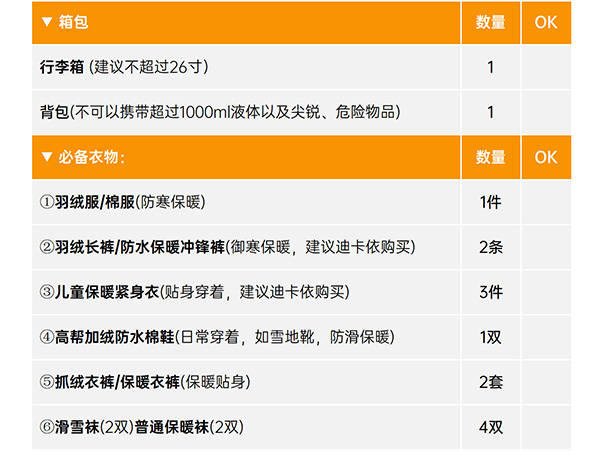Collapse the 必备衣物 section triangle
The width and height of the screenshot is (600, 451).
47,157
